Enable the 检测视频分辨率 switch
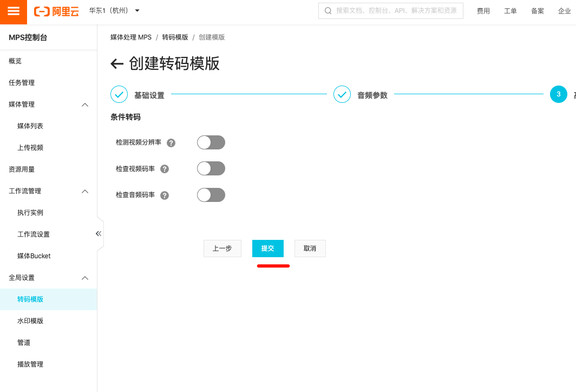576x392 pixels. click(x=211, y=142)
